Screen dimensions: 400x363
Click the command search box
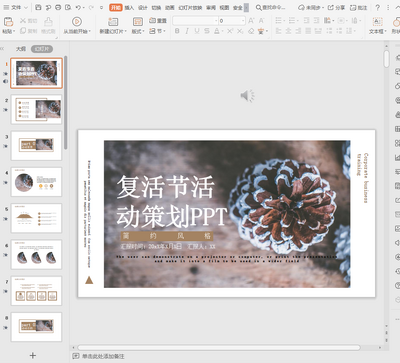[x=271, y=7]
